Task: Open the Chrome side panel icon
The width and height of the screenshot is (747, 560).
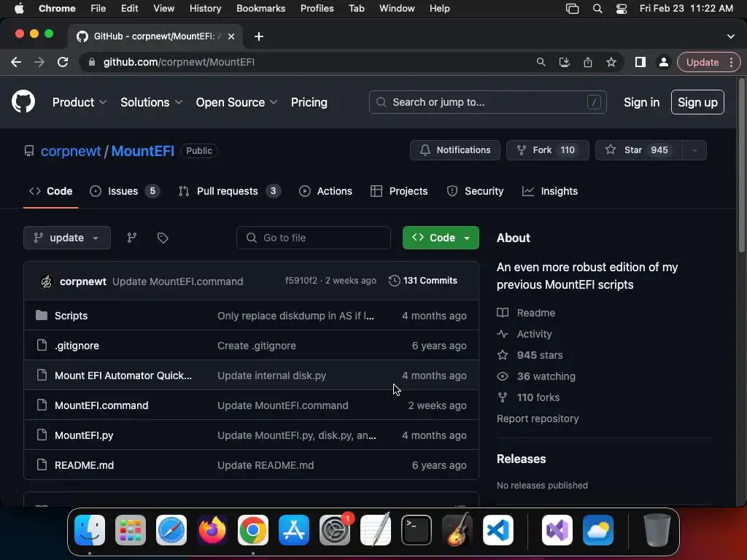Action: point(640,62)
